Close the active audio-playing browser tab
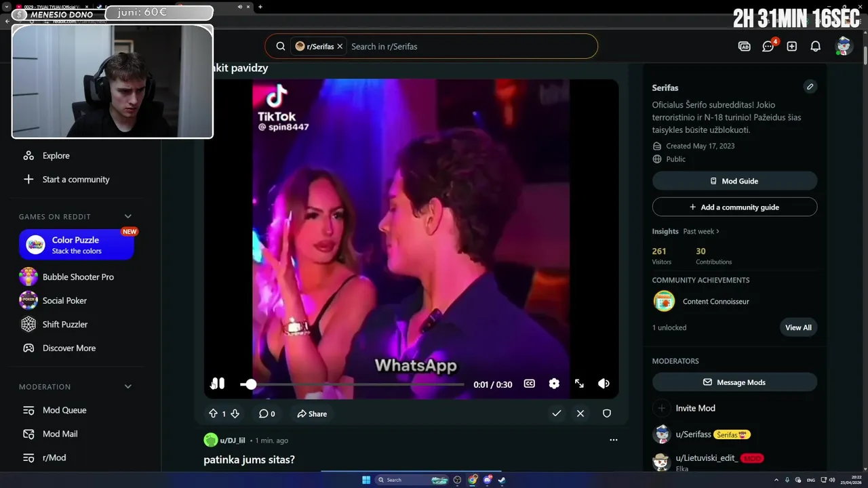The image size is (868, 488). point(248,7)
